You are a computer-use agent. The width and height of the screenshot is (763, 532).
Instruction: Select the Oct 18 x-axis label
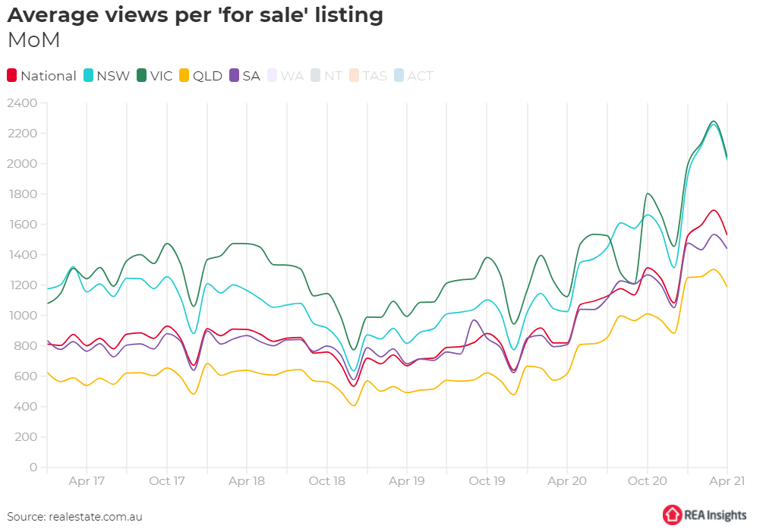(x=327, y=481)
